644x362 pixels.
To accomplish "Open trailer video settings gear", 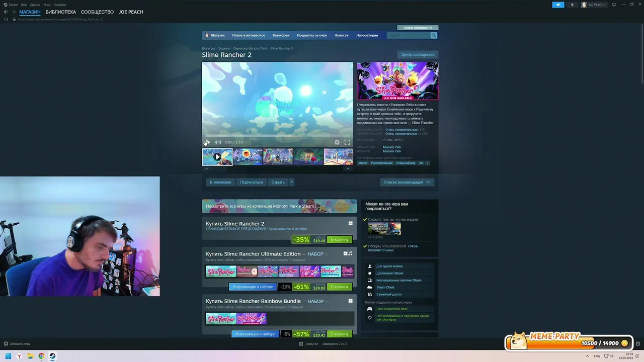I will pyautogui.click(x=337, y=142).
